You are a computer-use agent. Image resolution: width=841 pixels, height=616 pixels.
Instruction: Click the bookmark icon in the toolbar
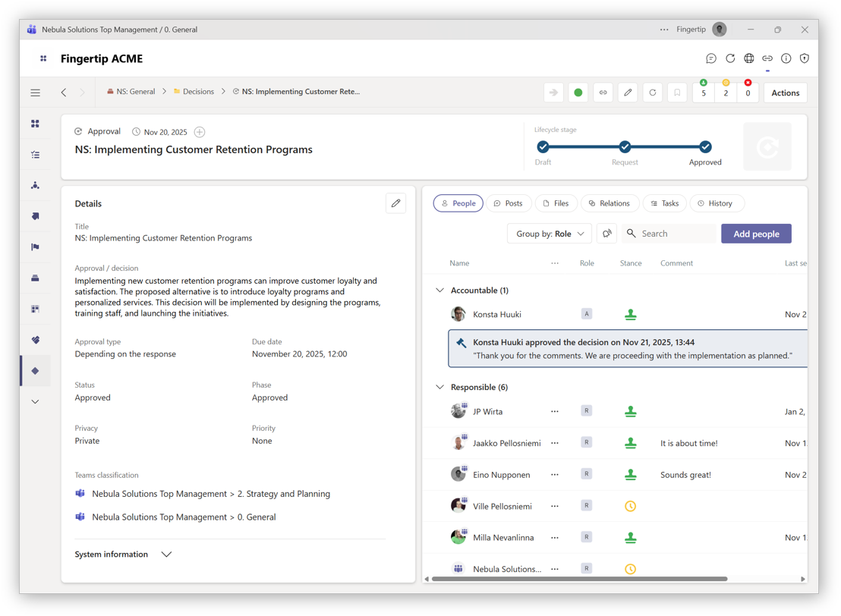point(677,93)
